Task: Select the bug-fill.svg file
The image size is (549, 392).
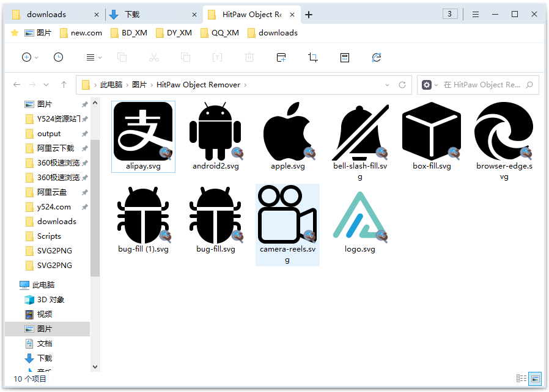Action: pos(215,220)
